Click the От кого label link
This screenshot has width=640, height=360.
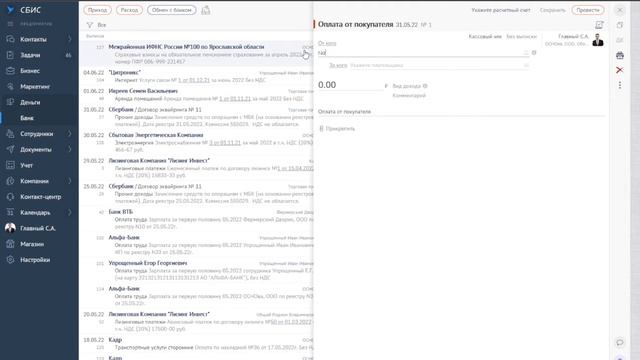[x=327, y=43]
